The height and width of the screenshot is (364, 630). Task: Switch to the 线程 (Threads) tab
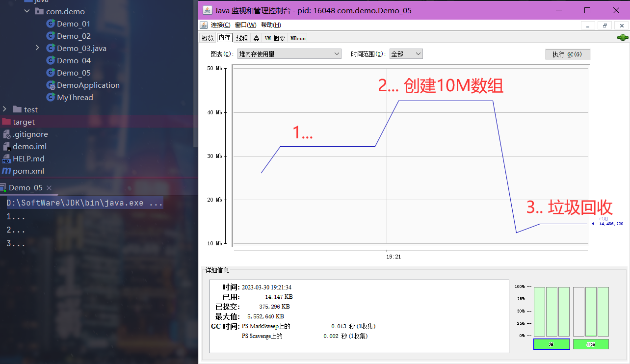coord(242,38)
